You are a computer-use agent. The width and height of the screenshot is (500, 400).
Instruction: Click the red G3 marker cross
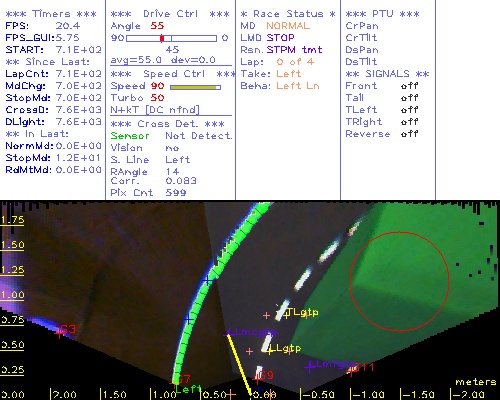pyautogui.click(x=59, y=332)
